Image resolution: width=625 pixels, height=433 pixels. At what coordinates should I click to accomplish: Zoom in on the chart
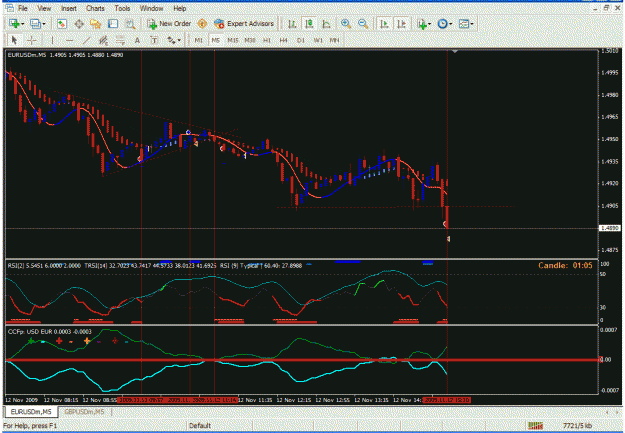point(346,24)
